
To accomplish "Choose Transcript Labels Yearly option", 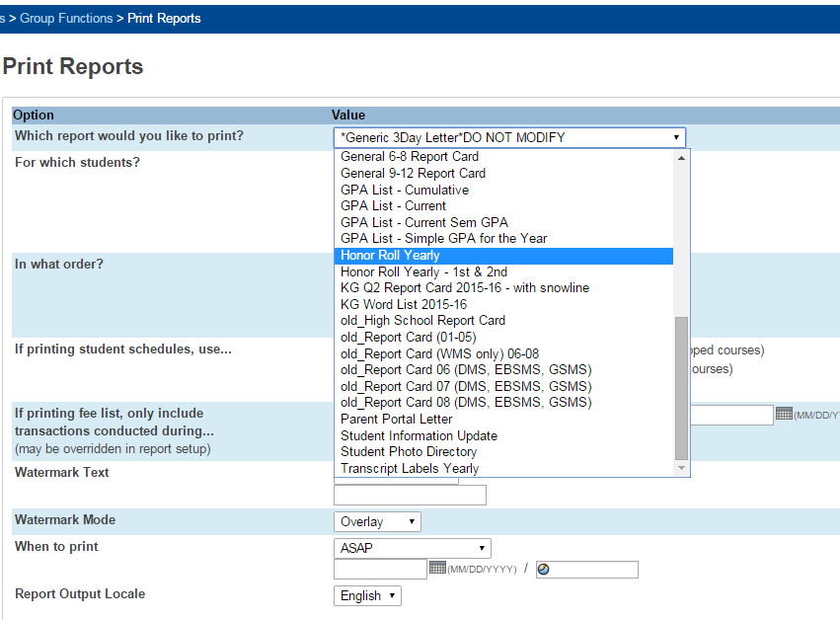I will coord(503,468).
